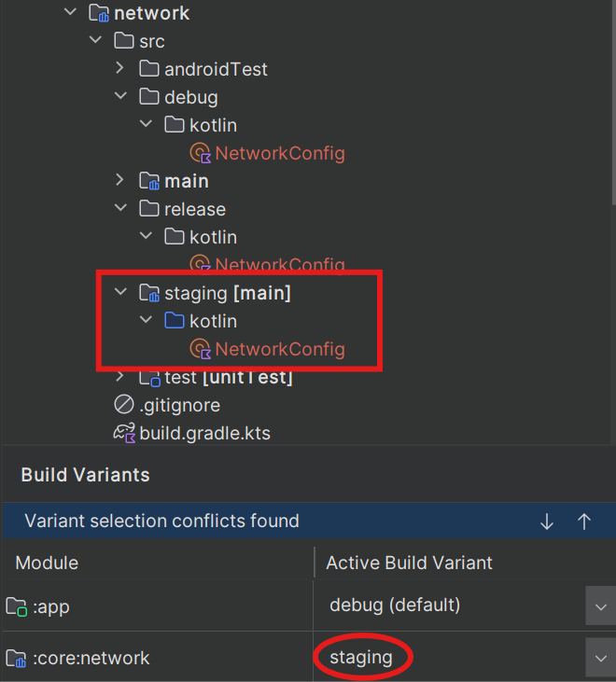Jump to previous conflict with up arrow
The height and width of the screenshot is (682, 616).
[x=584, y=522]
